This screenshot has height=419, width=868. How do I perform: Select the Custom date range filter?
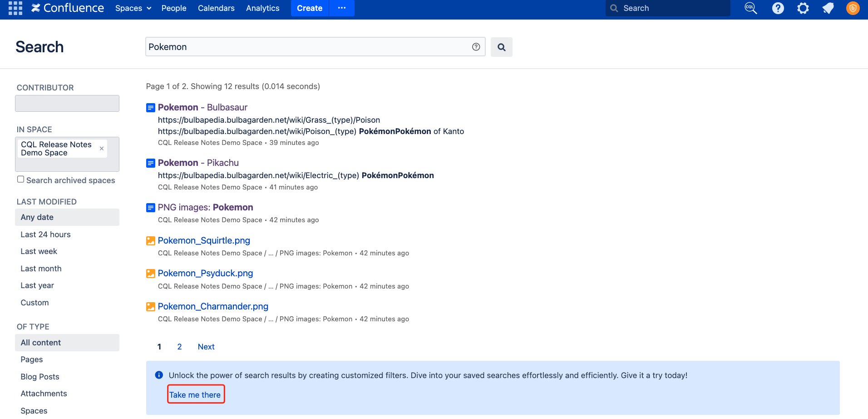point(35,303)
